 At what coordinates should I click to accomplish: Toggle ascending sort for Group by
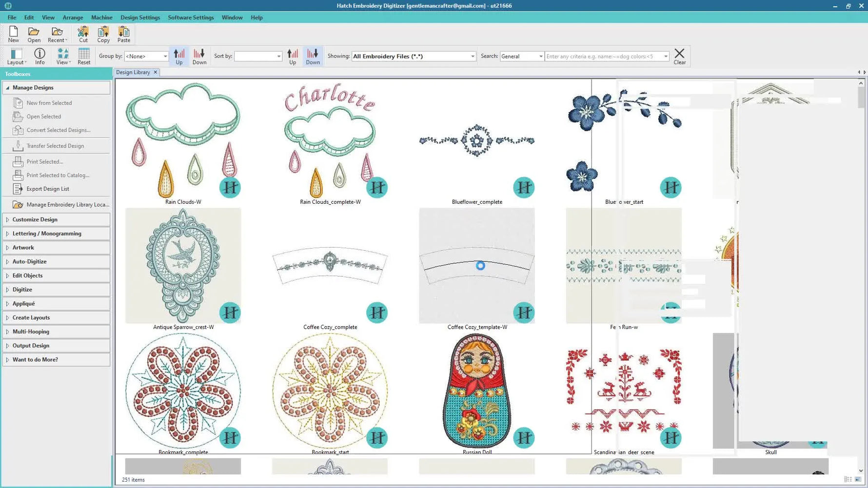click(x=179, y=56)
